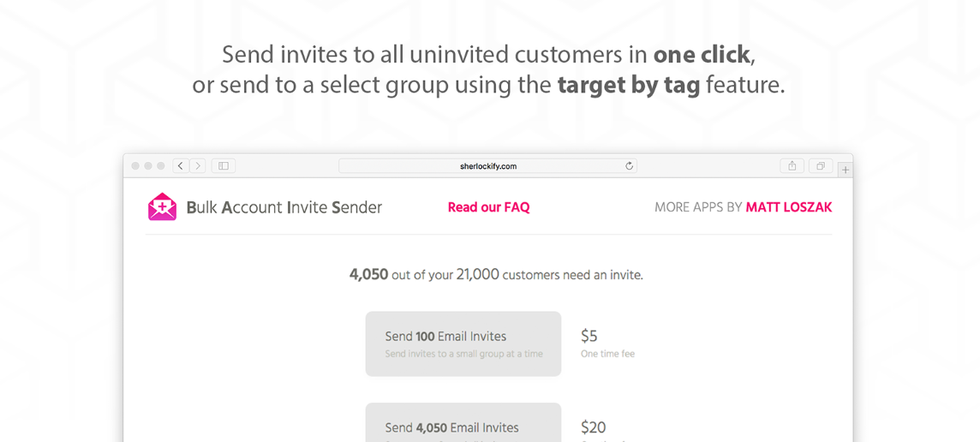
Task: Click the sherlockify.com address bar
Action: click(x=487, y=166)
